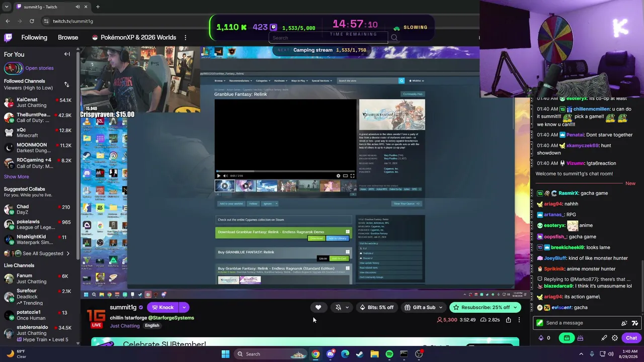Open a new browser tab
Viewport: 644px width, 362px height.
coord(98,7)
